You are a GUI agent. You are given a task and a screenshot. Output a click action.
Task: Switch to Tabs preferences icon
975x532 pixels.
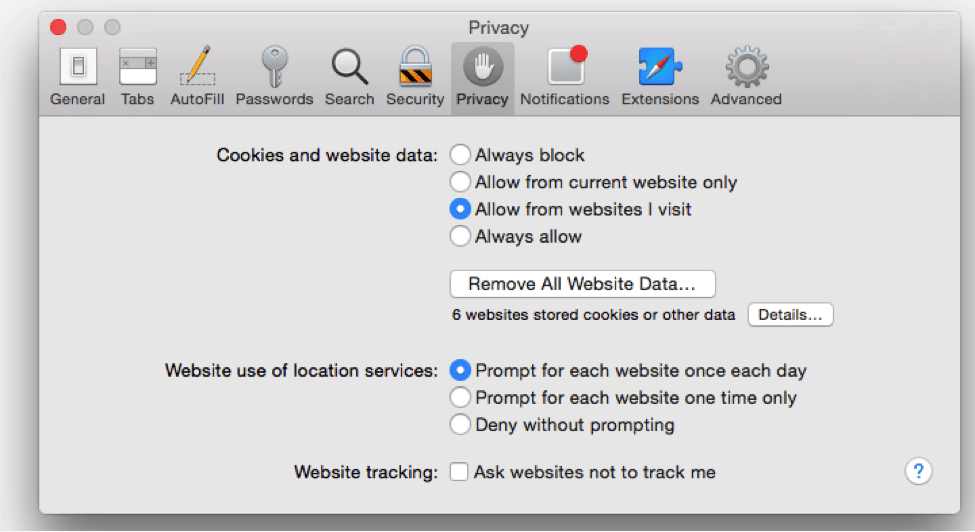point(137,77)
